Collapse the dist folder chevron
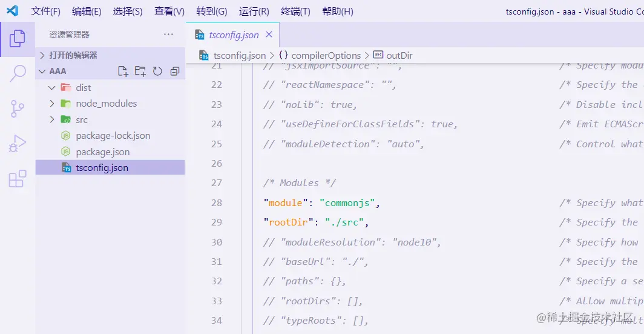Image resolution: width=644 pixels, height=334 pixels. click(x=52, y=88)
